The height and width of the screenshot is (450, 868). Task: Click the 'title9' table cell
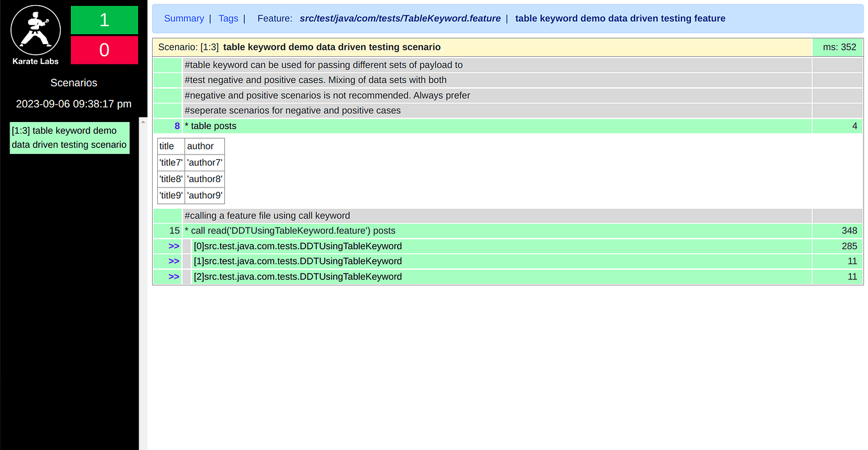171,196
